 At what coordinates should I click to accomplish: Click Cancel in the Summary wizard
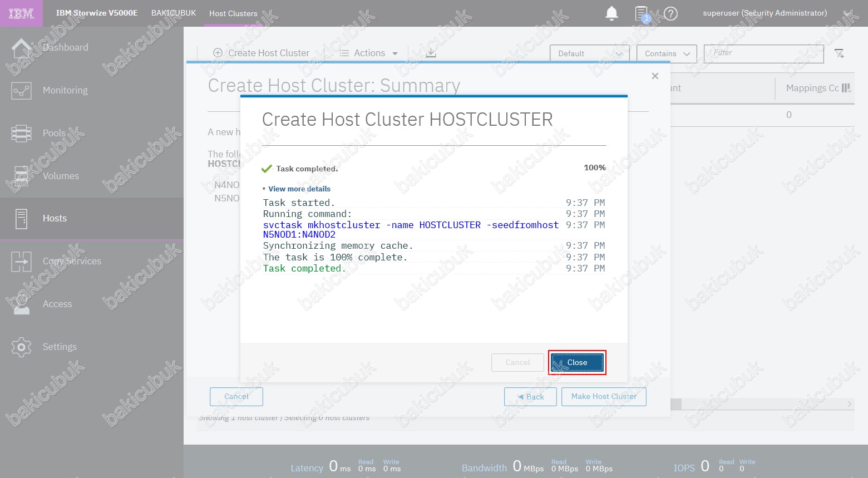pos(236,397)
